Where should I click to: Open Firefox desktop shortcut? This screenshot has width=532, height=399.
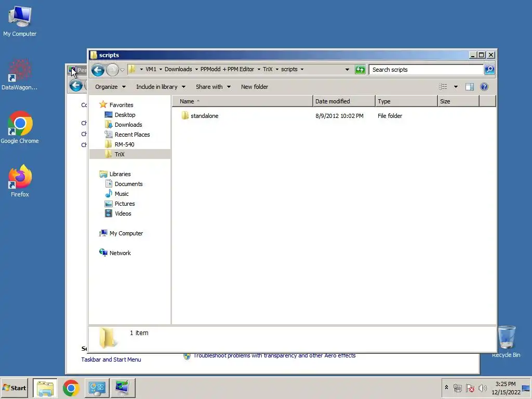(20, 181)
